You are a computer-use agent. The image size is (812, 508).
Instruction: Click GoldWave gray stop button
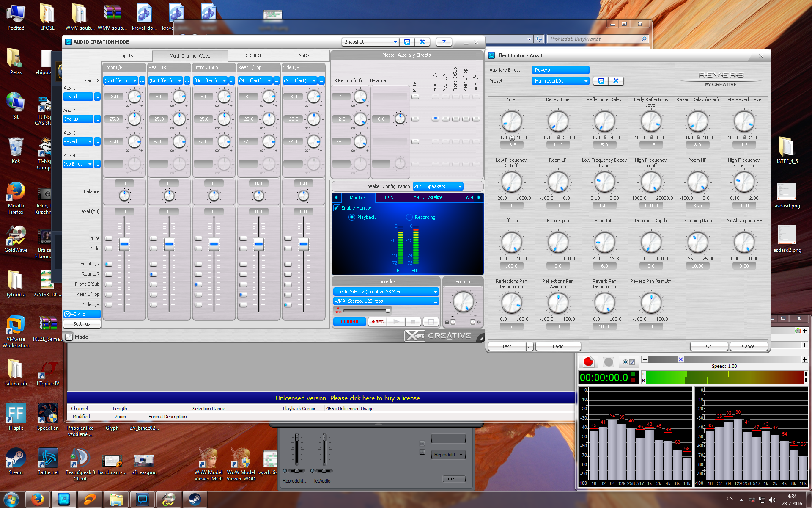pos(609,362)
